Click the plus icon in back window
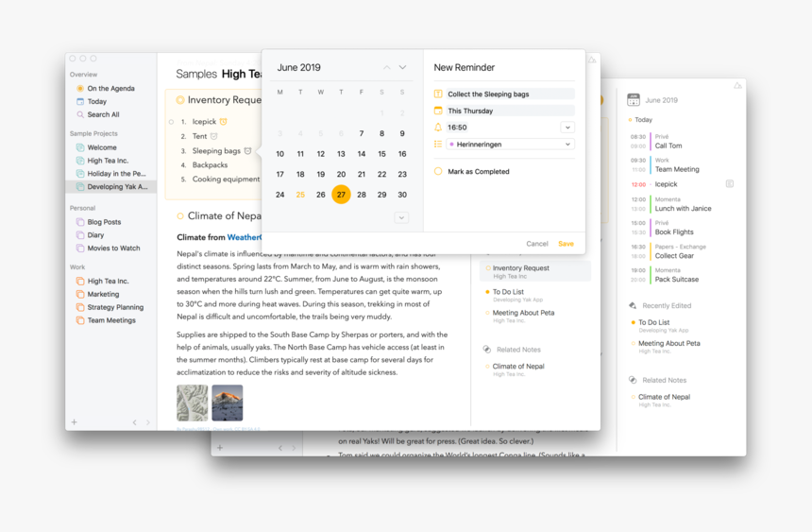Image resolution: width=812 pixels, height=532 pixels. pyautogui.click(x=220, y=448)
